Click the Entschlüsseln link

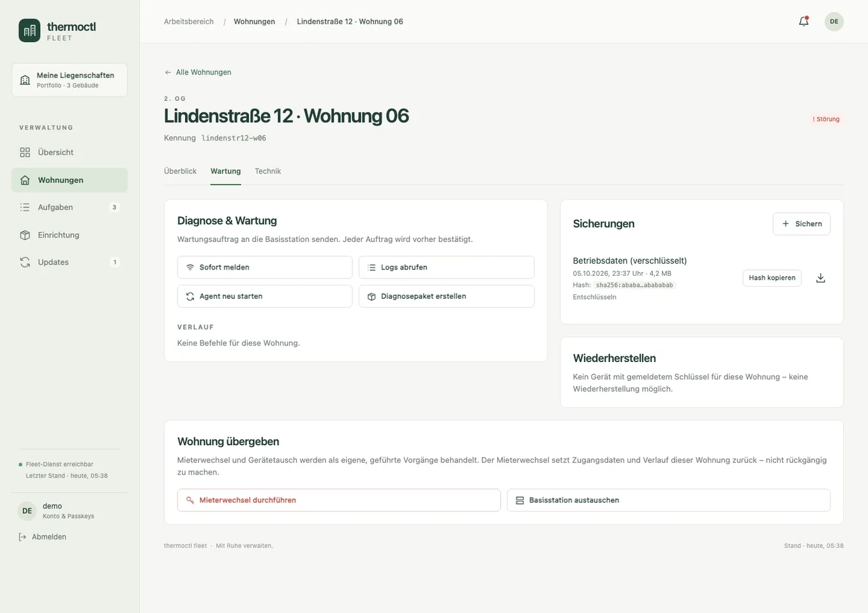click(x=595, y=297)
